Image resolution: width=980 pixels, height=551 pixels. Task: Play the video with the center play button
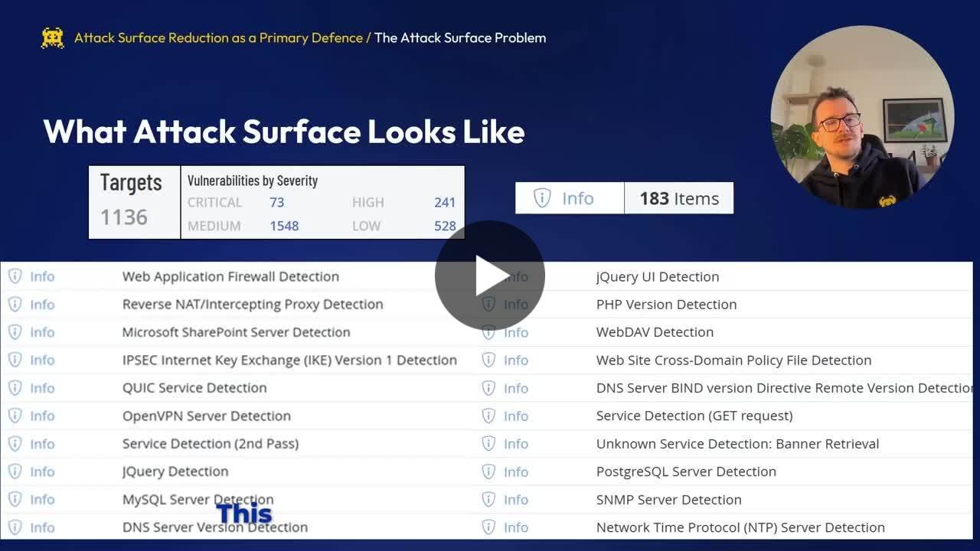[x=489, y=275]
